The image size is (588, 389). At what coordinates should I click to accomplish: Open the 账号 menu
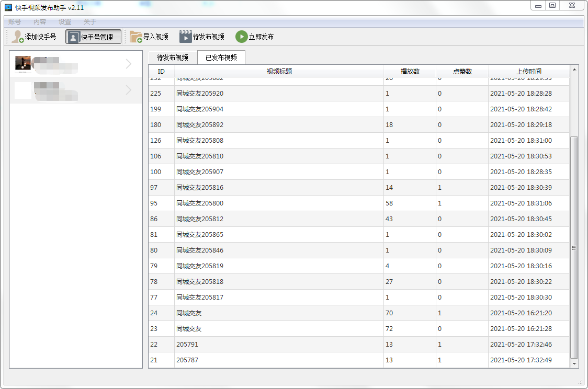point(15,22)
